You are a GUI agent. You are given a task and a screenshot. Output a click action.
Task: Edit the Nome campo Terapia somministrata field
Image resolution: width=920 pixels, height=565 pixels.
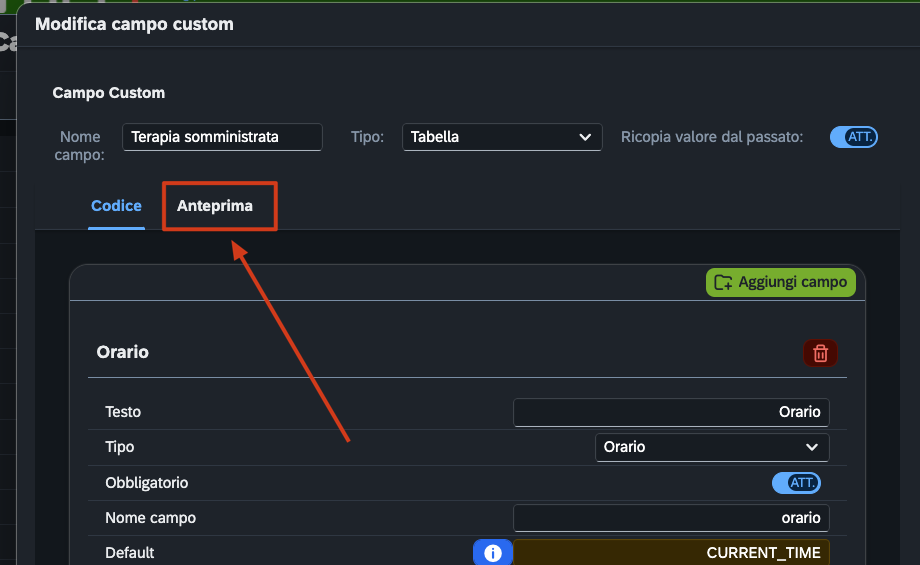[x=222, y=137]
